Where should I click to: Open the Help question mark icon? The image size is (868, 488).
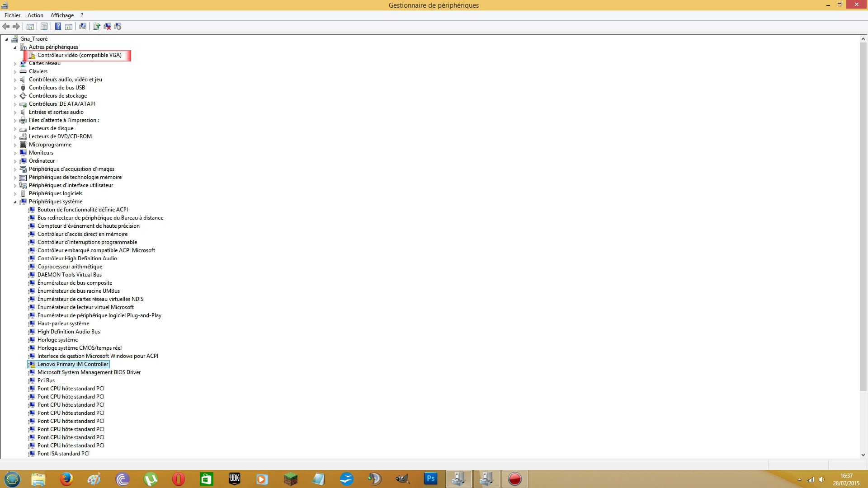pos(58,26)
